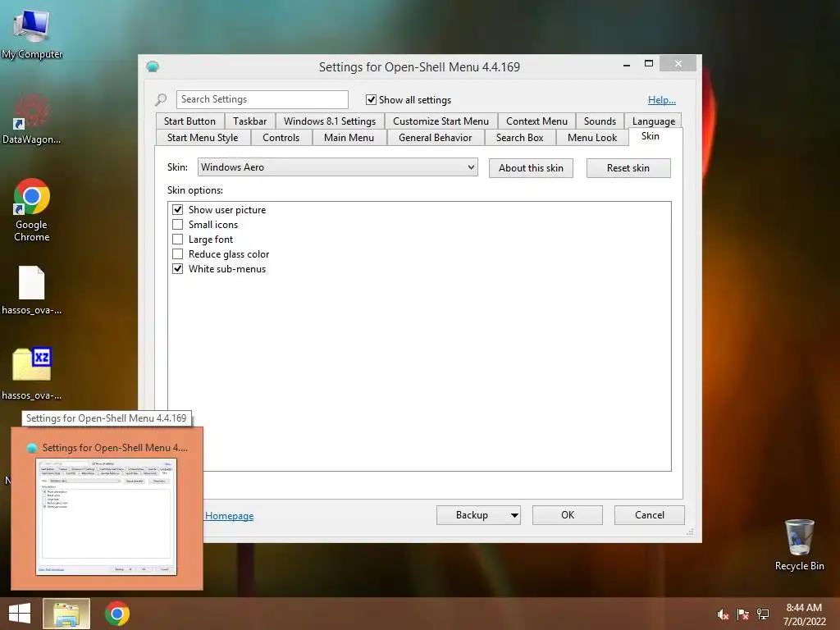Launch Google Chrome desktop shortcut
The image size is (840, 630).
pos(32,210)
